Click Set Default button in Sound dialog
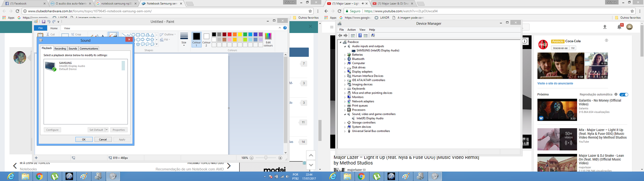Image resolution: width=644 pixels, height=181 pixels. click(x=96, y=130)
